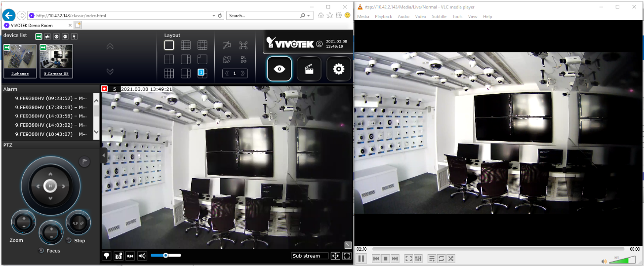The height and width of the screenshot is (267, 644).
Task: Open the playback clapperboard icon
Action: (309, 69)
